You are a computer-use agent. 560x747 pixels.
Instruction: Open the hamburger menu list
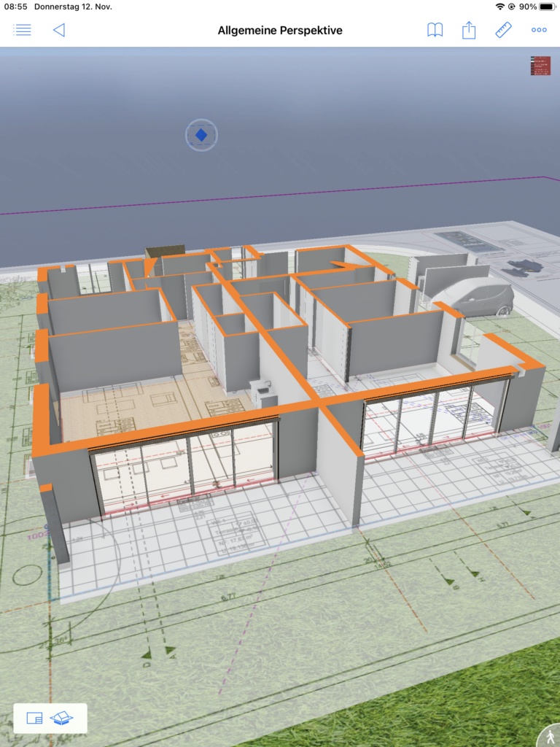(23, 30)
